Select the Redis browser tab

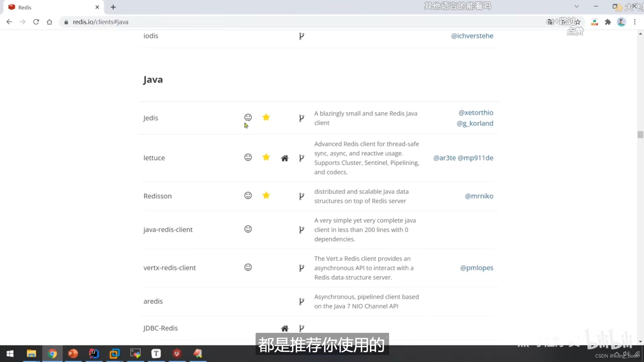[x=50, y=7]
